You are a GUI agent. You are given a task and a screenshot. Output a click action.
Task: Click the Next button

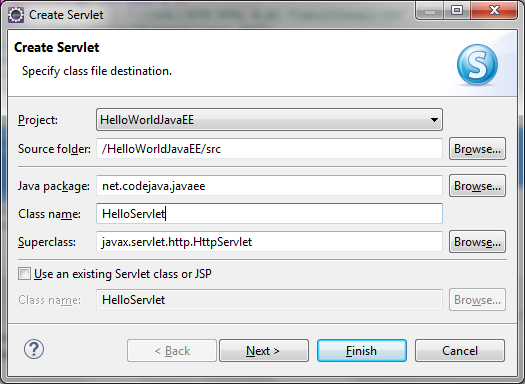(264, 351)
